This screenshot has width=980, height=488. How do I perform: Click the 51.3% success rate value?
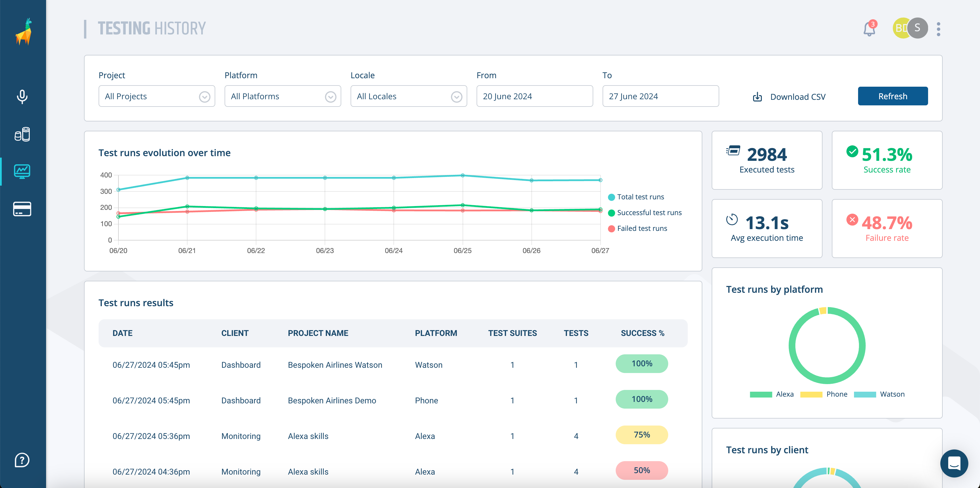tap(887, 155)
